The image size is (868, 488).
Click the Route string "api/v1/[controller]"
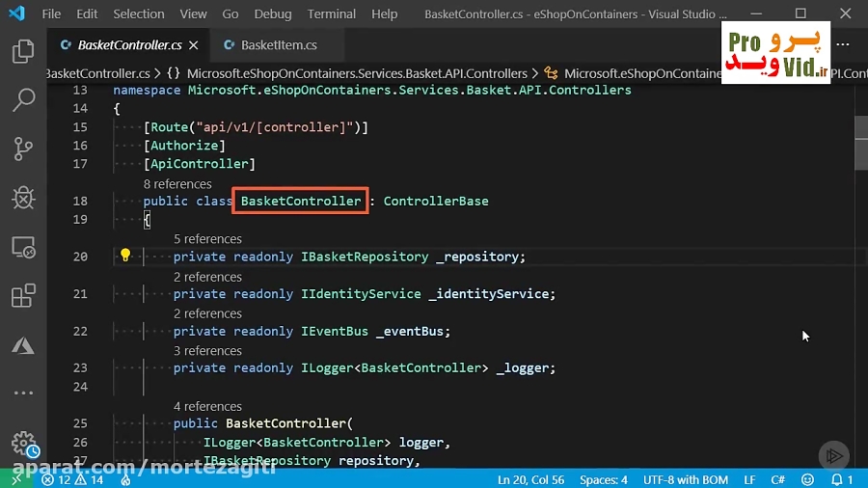click(x=275, y=127)
